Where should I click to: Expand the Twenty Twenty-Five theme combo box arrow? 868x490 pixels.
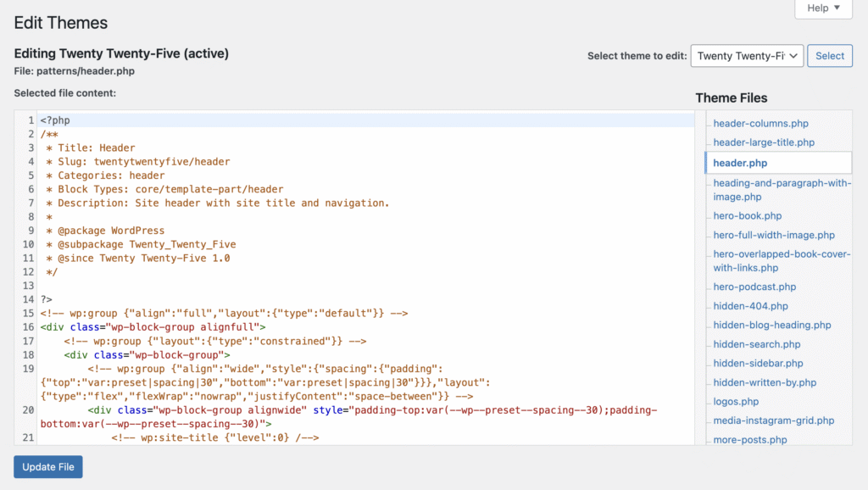(x=793, y=56)
